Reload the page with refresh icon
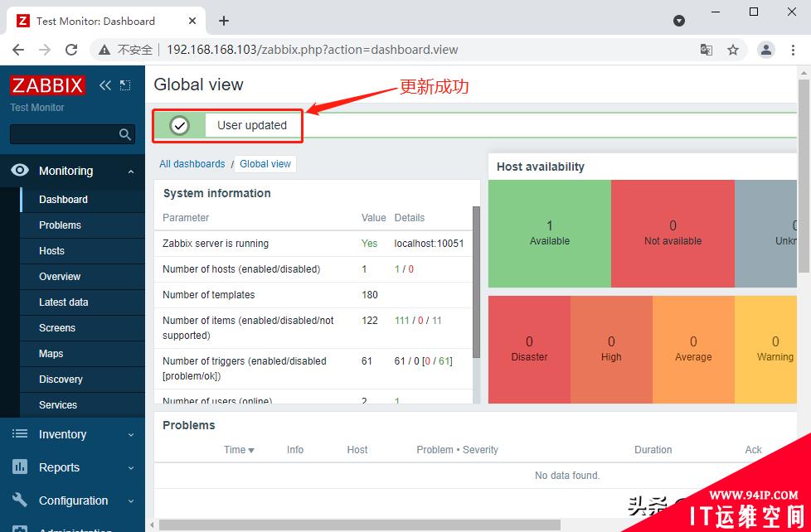811x532 pixels. pos(71,50)
